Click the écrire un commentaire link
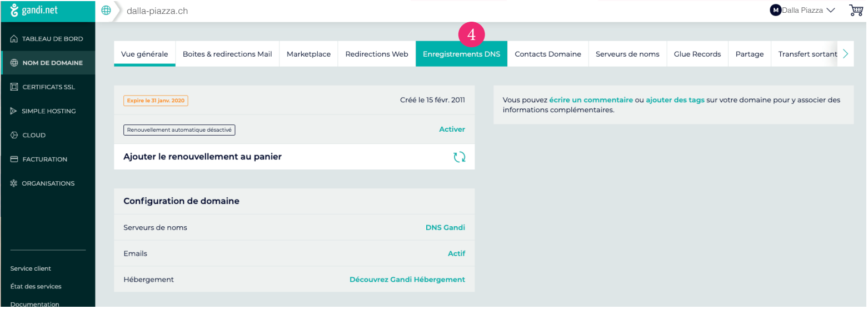Screen dimensions: 868x309 [x=591, y=100]
